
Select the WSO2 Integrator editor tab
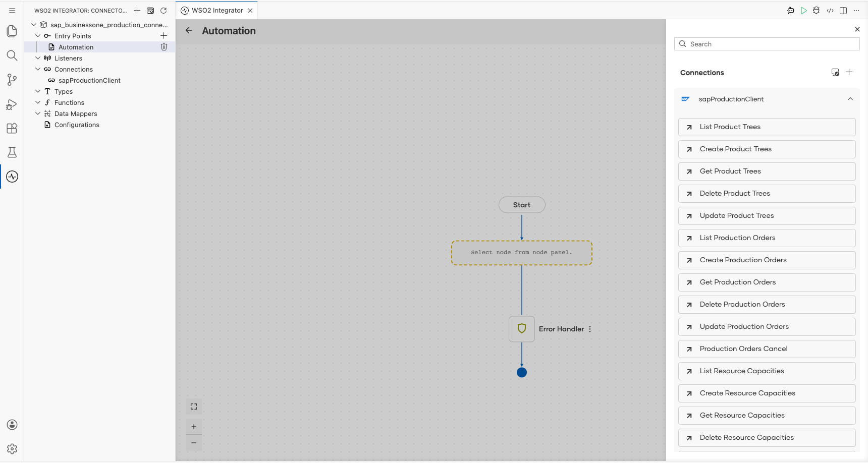click(218, 10)
